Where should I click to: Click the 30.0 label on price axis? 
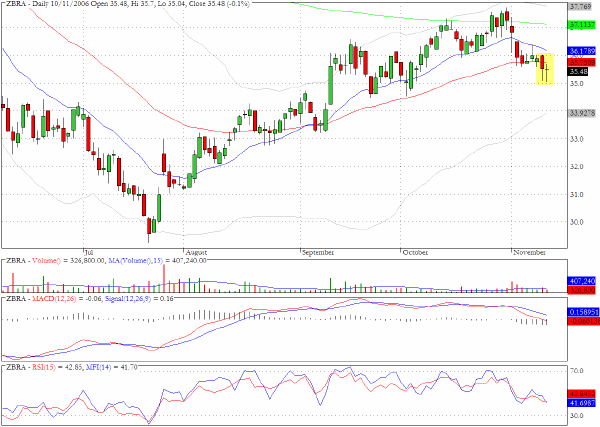[577, 222]
